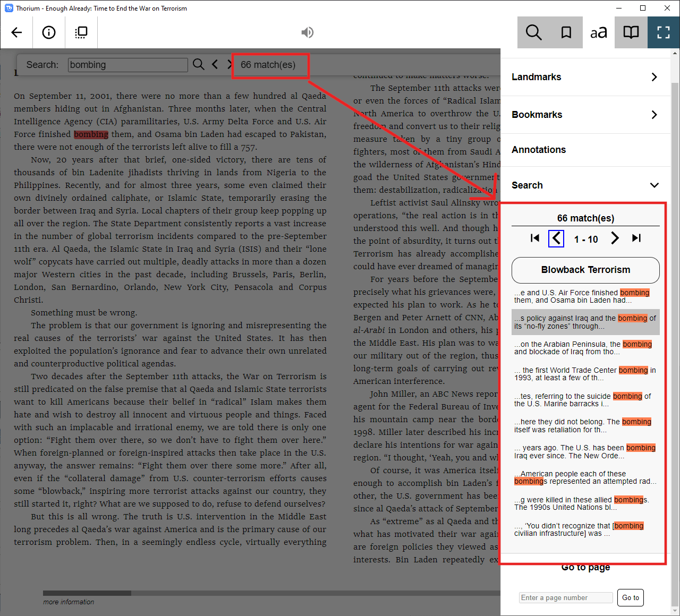Run search with the search bar magnifier
Image resolution: width=680 pixels, height=616 pixels.
click(x=199, y=64)
